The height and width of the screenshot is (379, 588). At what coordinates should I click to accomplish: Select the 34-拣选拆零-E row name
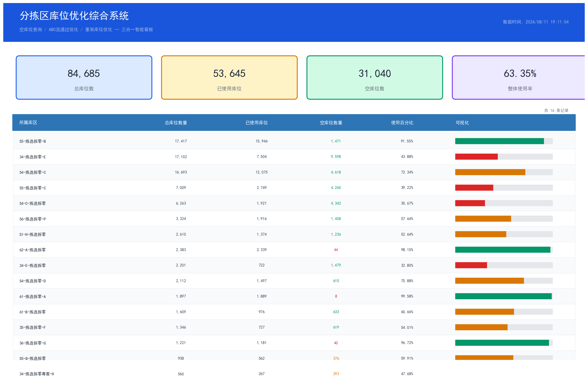33,157
